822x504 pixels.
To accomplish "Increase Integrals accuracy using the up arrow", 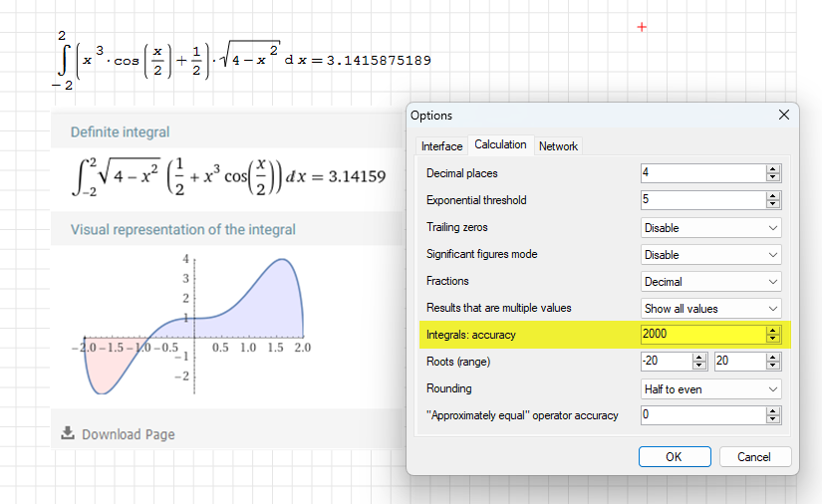I will point(773,331).
